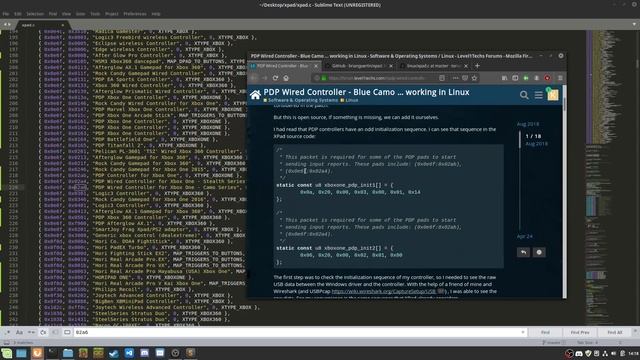640x360 pixels.
Task: Reply using arrow button in topic timeline
Action: coord(523,252)
